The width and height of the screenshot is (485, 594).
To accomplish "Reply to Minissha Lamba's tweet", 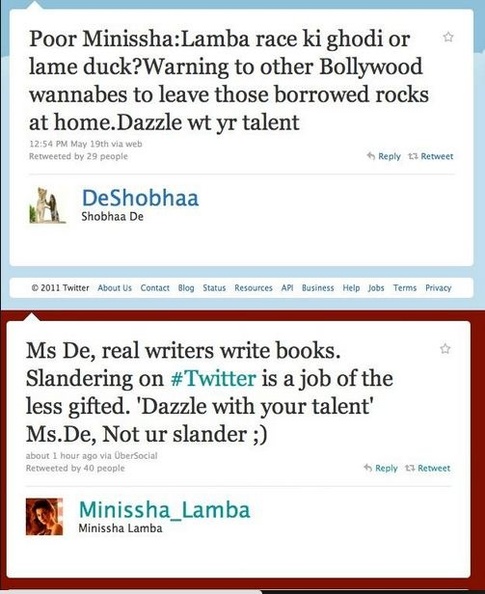I will [381, 468].
